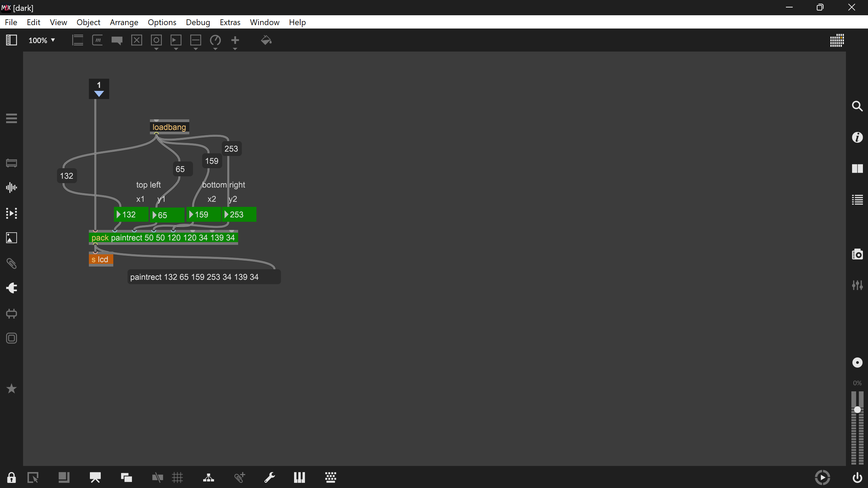Viewport: 868px width, 488px height.
Task: Open the Inspector info panel
Action: pyautogui.click(x=857, y=137)
